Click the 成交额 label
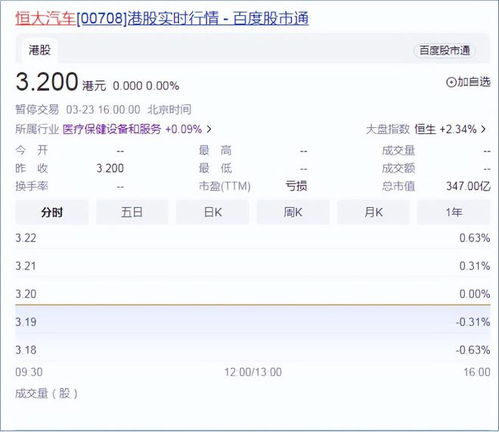This screenshot has width=499, height=432. pyautogui.click(x=398, y=168)
